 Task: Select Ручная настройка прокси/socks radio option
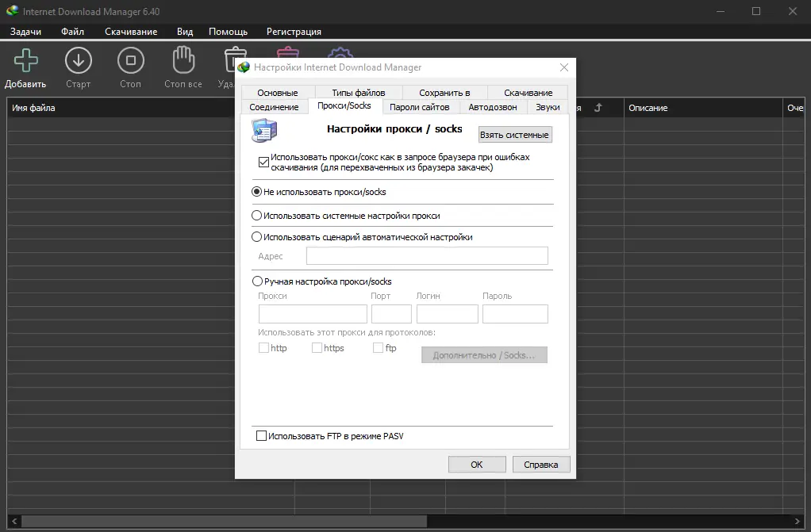pos(257,281)
